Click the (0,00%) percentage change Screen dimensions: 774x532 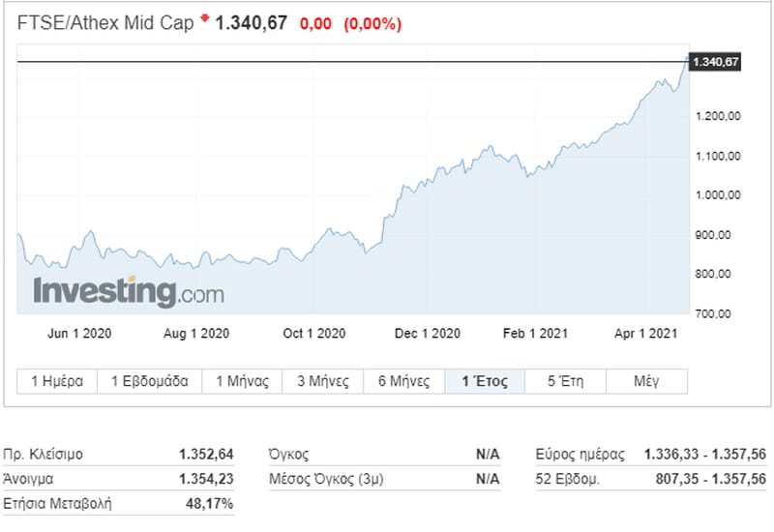[x=372, y=23]
